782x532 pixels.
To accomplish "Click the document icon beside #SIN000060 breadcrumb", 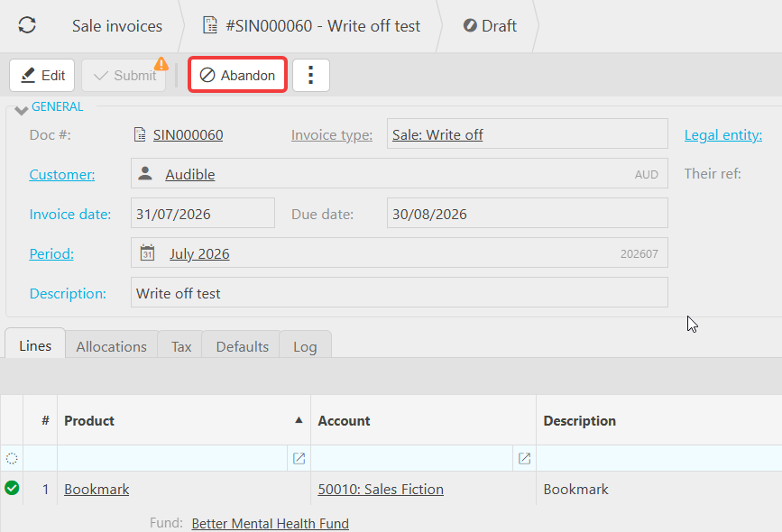I will (x=210, y=25).
